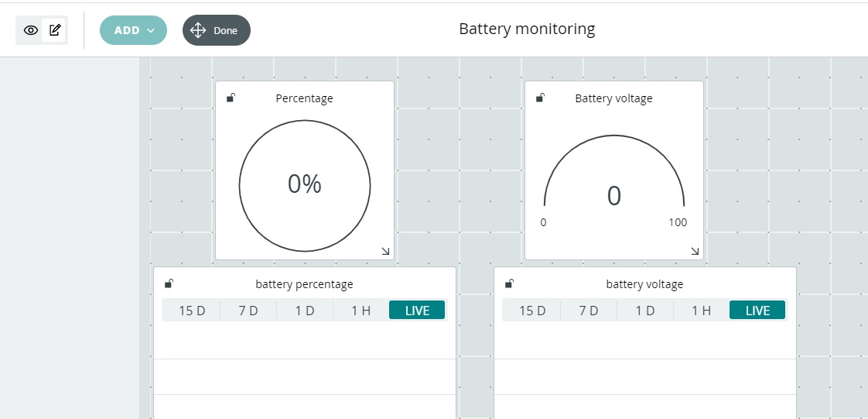Viewport: 868px width, 419px height.
Task: Click resize arrow on Percentage widget
Action: point(386,252)
